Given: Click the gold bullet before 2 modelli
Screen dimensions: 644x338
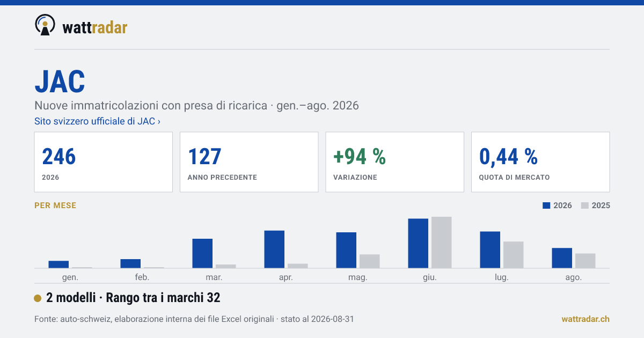Looking at the screenshot, I should coord(38,298).
